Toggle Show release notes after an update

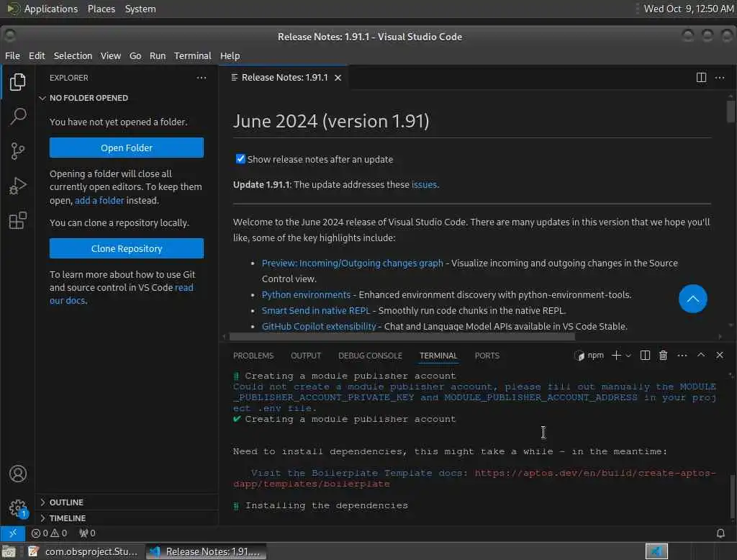click(x=240, y=159)
